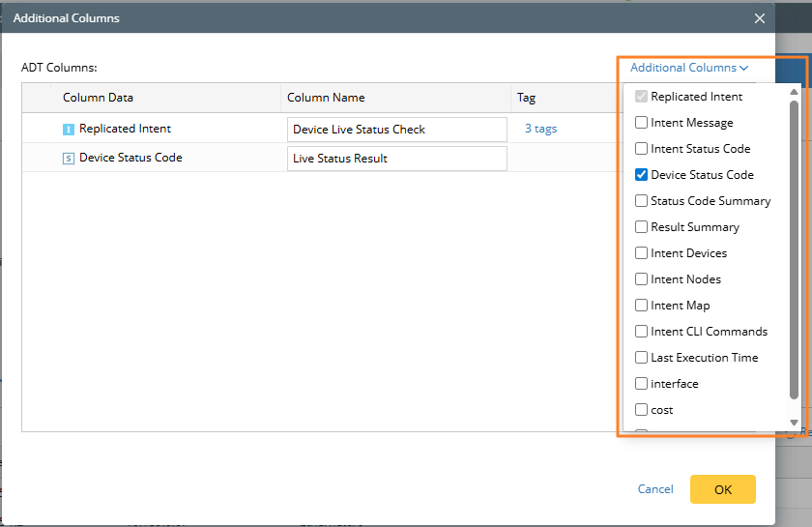Viewport: 812px width, 527px height.
Task: Enable the Result Summary column option
Action: click(642, 227)
